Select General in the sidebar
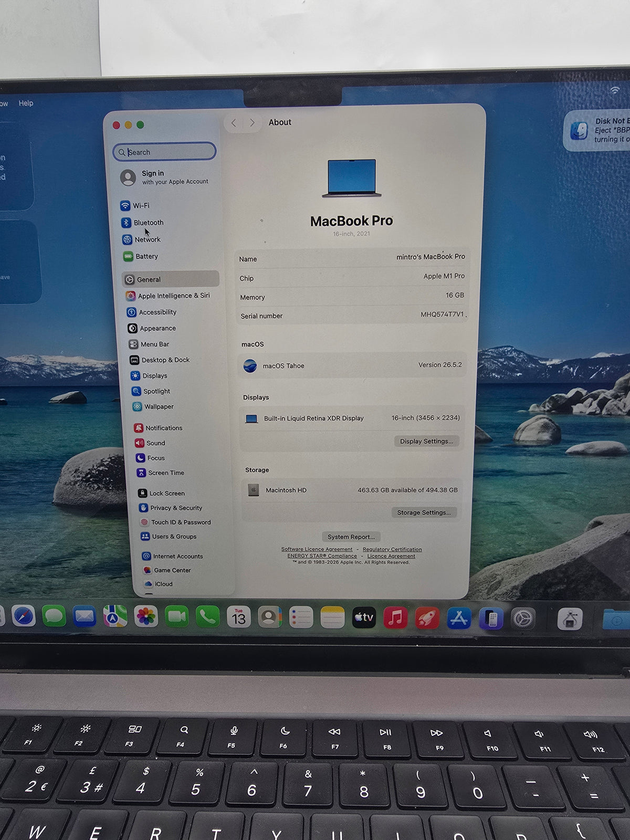Image resolution: width=630 pixels, height=840 pixels. [171, 279]
